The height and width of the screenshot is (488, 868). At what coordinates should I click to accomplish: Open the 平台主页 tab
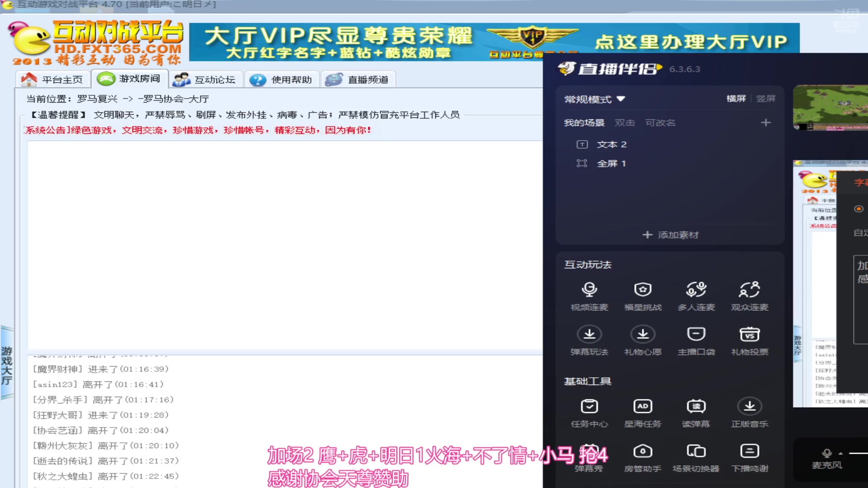pyautogui.click(x=52, y=80)
